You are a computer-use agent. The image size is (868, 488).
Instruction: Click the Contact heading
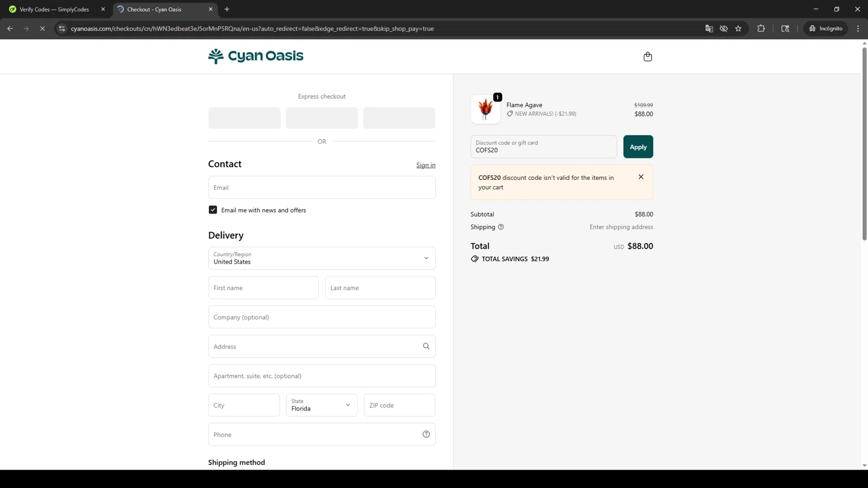click(x=225, y=164)
